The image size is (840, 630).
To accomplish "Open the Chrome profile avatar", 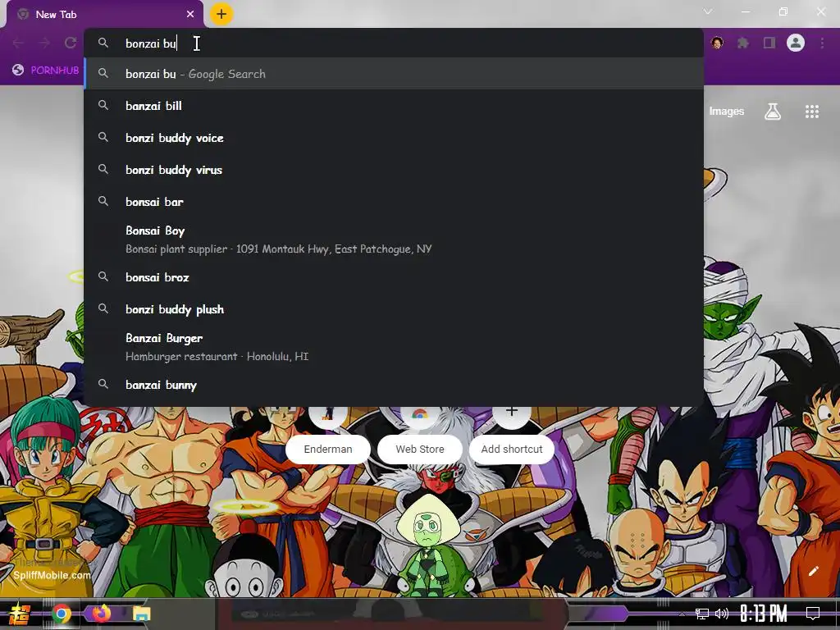I will coord(796,43).
